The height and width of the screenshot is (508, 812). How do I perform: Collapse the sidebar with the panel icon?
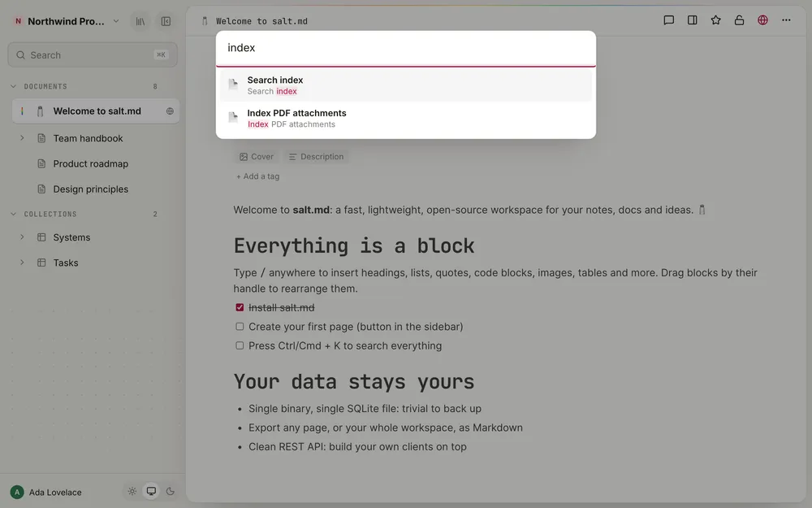point(166,21)
